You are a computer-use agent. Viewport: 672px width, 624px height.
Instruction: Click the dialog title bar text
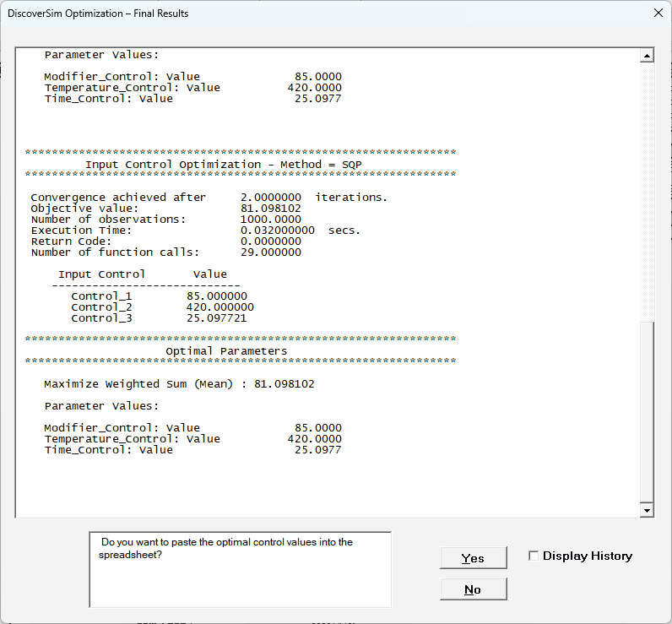[x=98, y=14]
